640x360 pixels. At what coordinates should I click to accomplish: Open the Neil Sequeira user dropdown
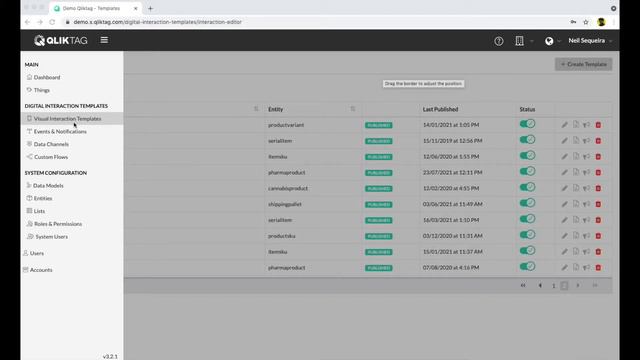tap(590, 41)
